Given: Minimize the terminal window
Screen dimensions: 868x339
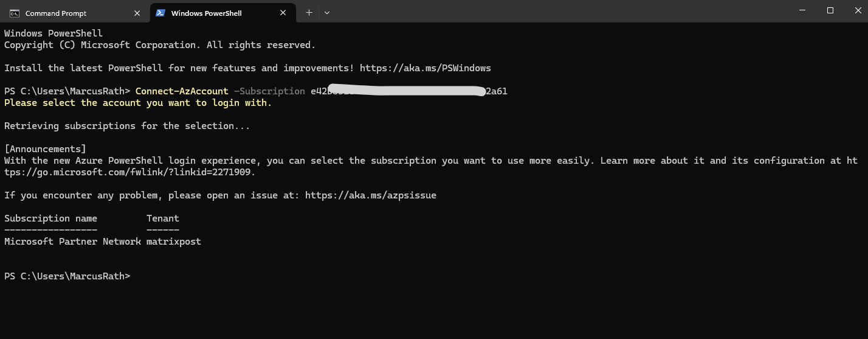Looking at the screenshot, I should tap(801, 10).
